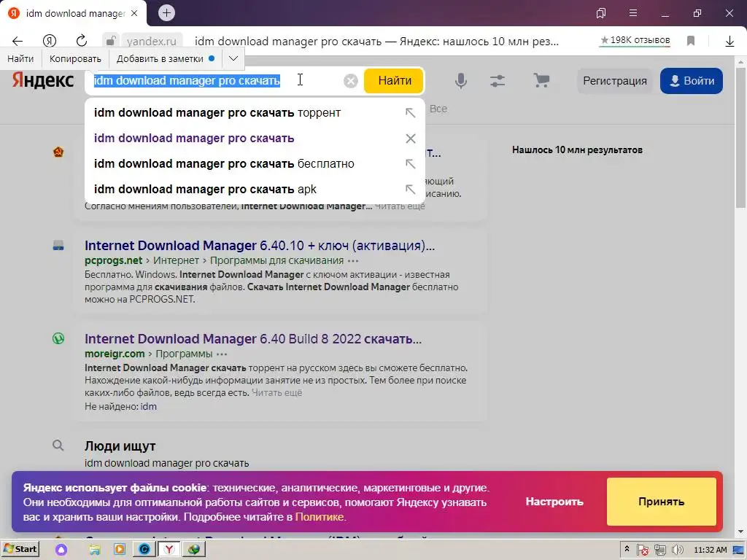Insert apk suggestion using its arrow icon
This screenshot has height=560, width=747.
[410, 189]
